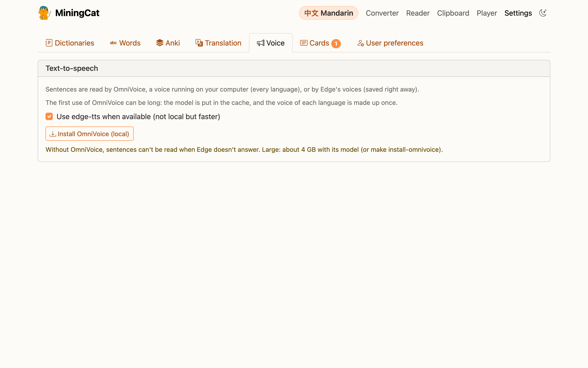Open the Clipboard page
The height and width of the screenshot is (368, 588).
click(x=453, y=13)
